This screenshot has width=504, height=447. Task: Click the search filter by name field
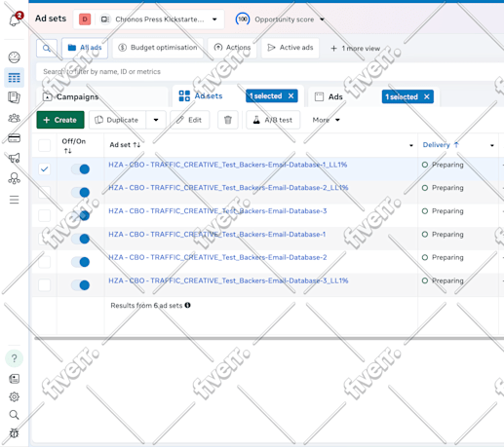pos(270,71)
